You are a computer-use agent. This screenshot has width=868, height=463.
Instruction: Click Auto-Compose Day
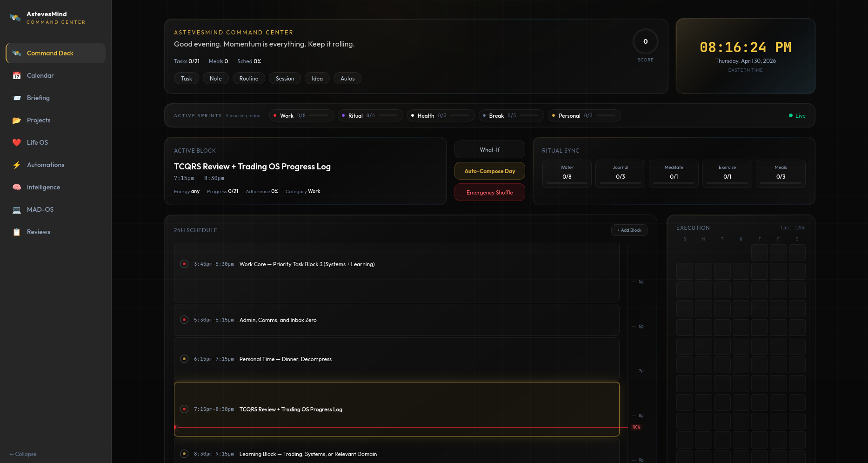(490, 171)
